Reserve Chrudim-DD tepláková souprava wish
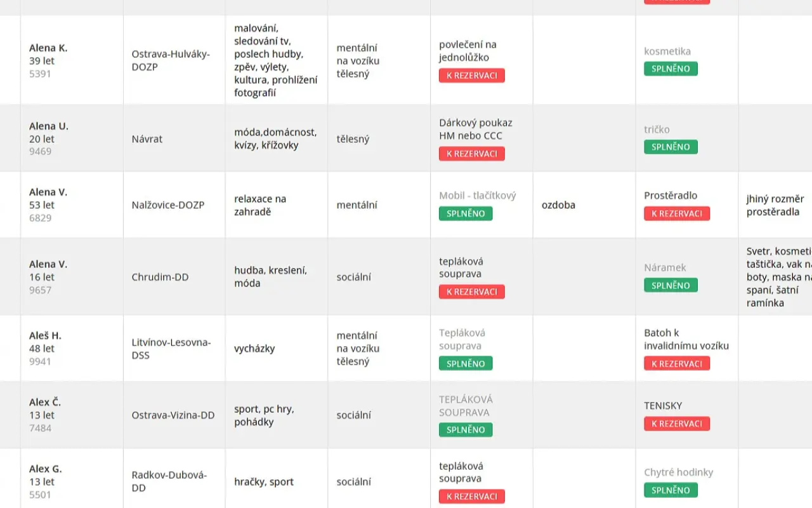 point(471,291)
